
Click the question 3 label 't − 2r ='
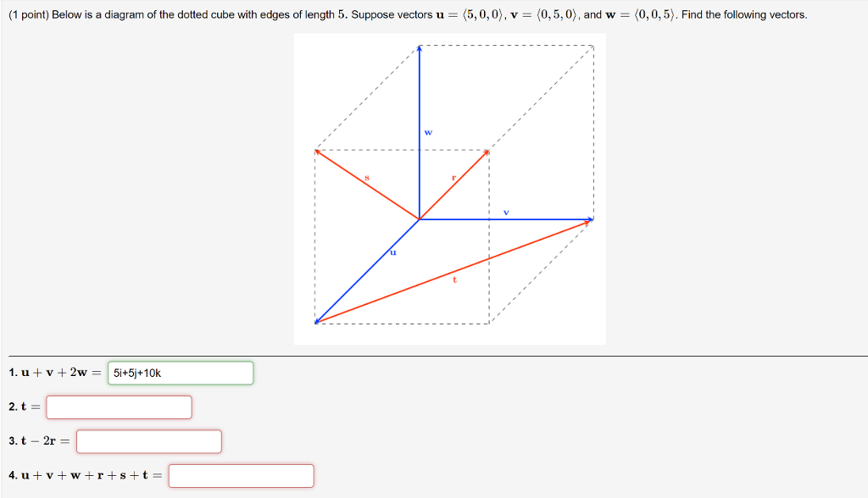coord(39,441)
